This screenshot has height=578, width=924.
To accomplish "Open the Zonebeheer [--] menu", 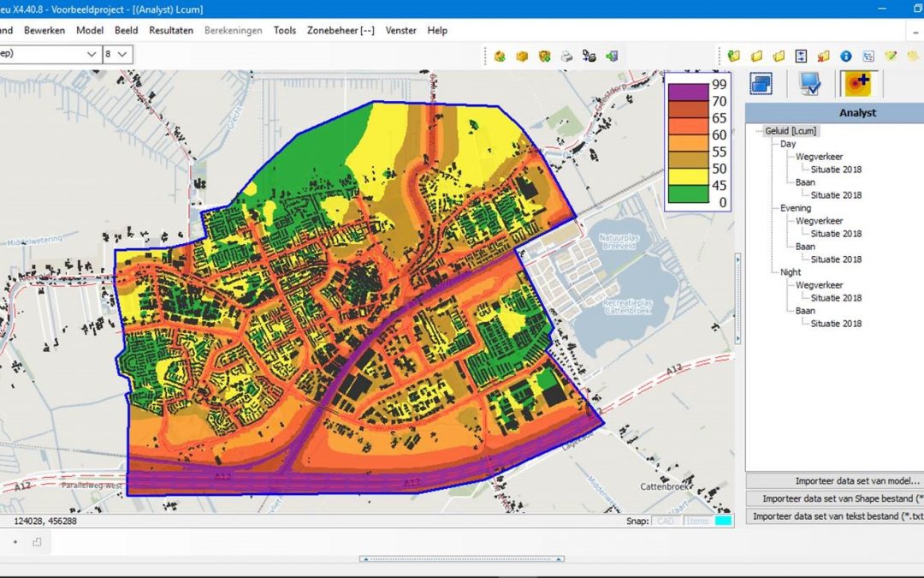I will 341,31.
